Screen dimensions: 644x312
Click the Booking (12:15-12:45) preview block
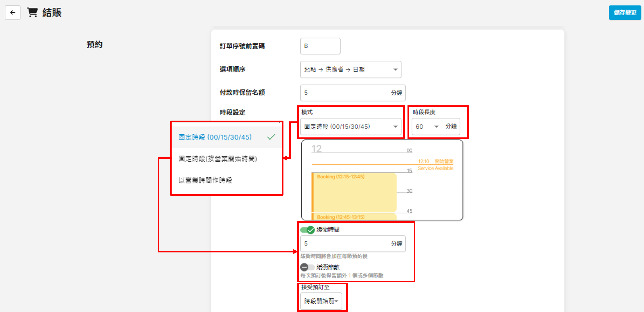point(354,192)
